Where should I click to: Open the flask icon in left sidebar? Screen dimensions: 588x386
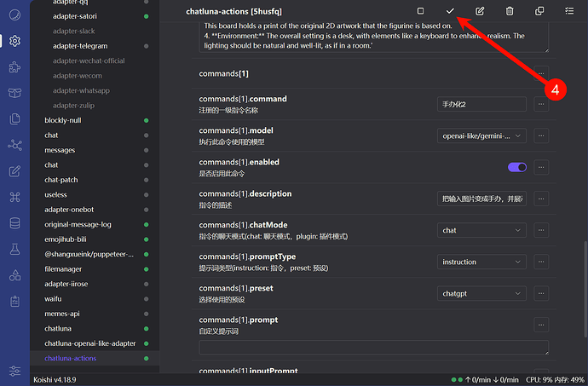pos(14,249)
